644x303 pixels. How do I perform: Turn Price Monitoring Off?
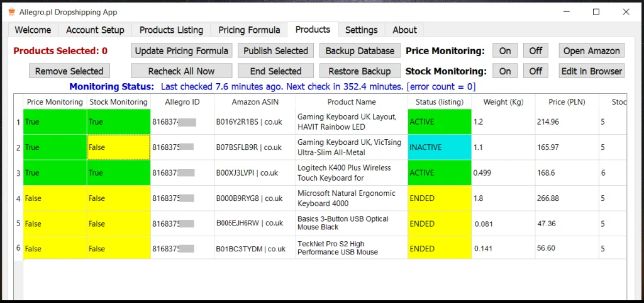pyautogui.click(x=536, y=51)
